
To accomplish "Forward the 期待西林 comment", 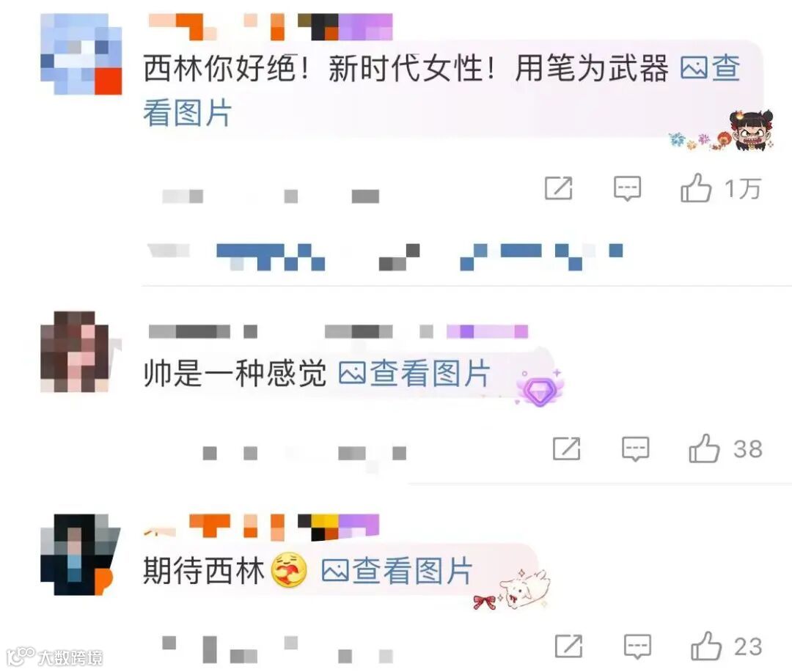I will coord(569,646).
